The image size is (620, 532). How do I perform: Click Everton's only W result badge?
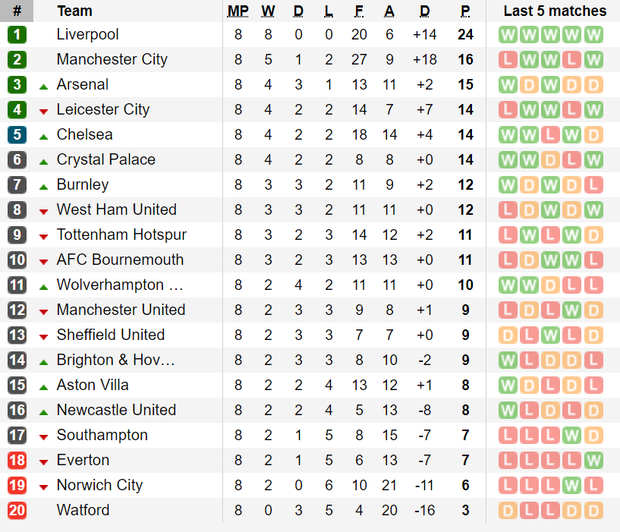click(x=594, y=460)
